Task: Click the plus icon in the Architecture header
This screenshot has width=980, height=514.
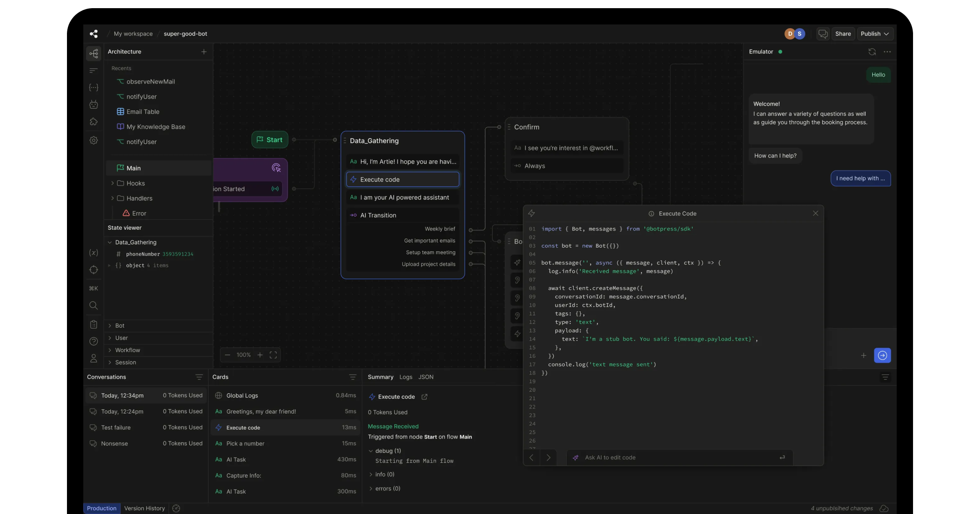Action: [204, 52]
